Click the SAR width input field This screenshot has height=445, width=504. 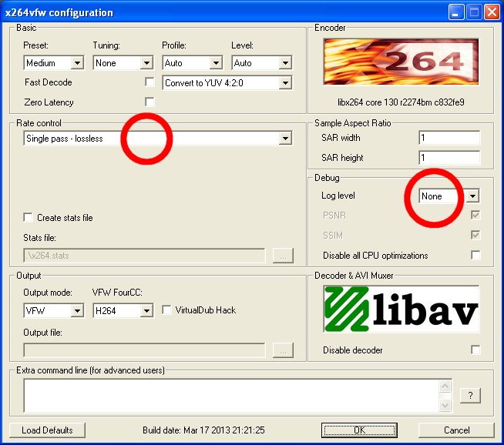[449, 138]
